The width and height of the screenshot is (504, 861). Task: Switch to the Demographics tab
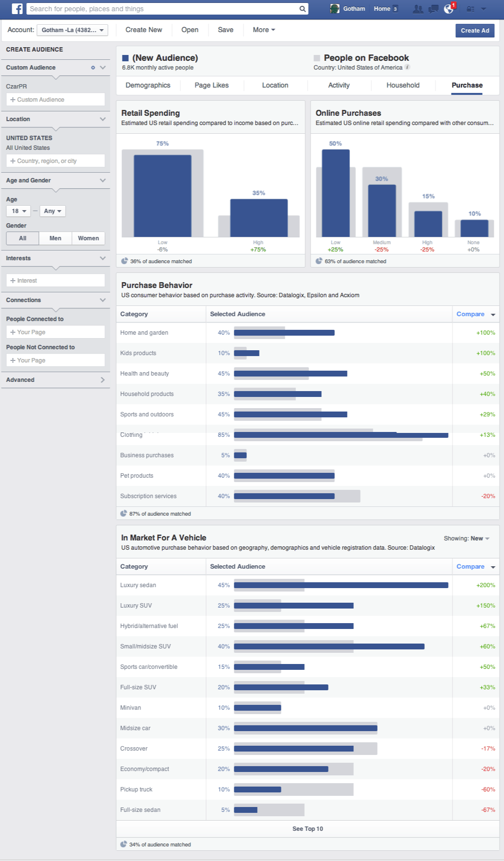(148, 85)
